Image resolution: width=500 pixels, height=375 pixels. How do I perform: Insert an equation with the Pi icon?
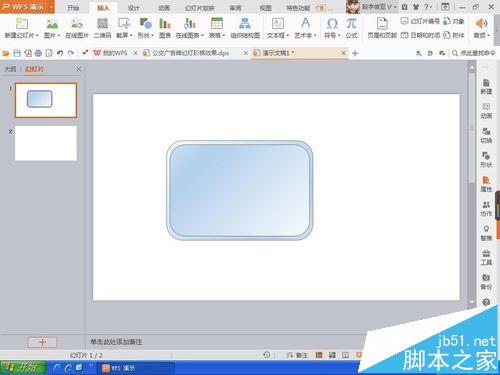[x=351, y=24]
